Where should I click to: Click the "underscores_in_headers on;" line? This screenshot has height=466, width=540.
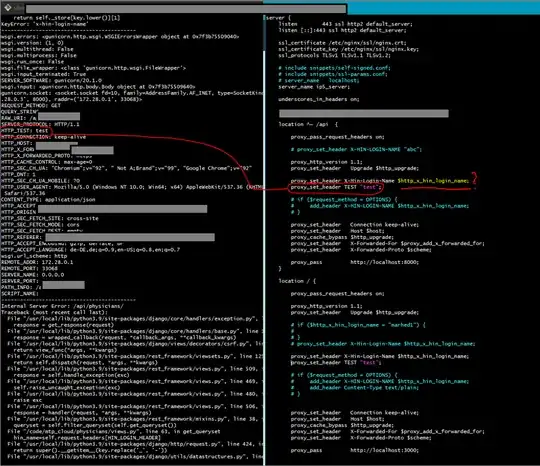319,99
